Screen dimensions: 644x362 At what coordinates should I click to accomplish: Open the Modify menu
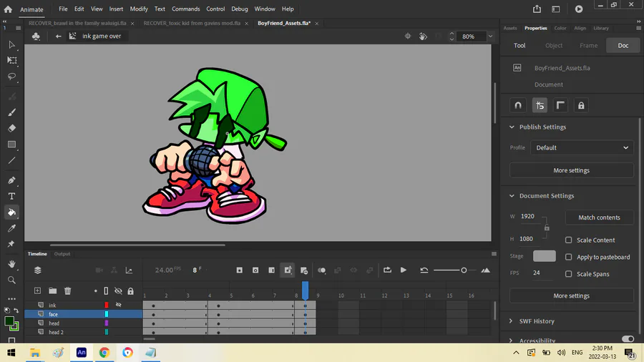139,9
